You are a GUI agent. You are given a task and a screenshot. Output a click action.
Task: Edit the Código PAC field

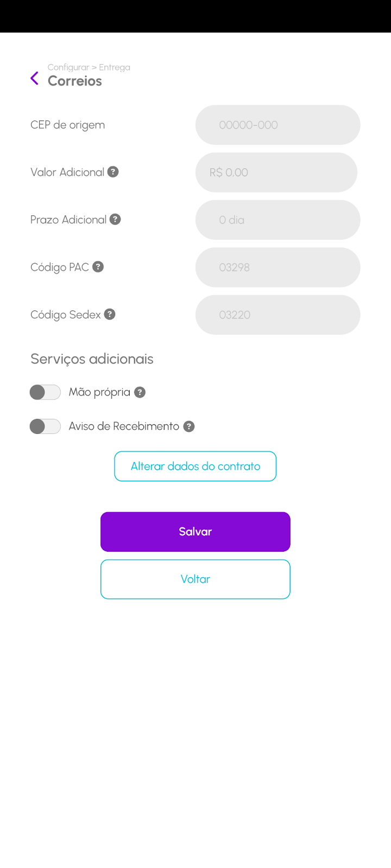[x=278, y=267]
